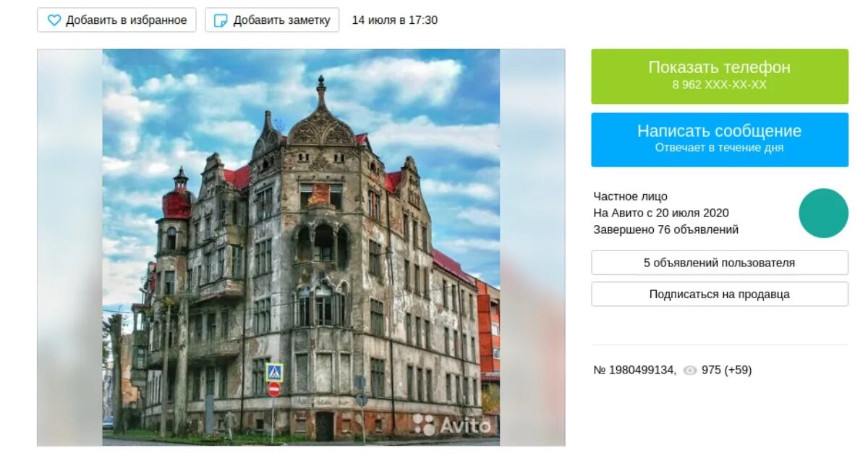Select the listing number 1980499134
Image resolution: width=868 pixels, height=456 pixels.
634,370
